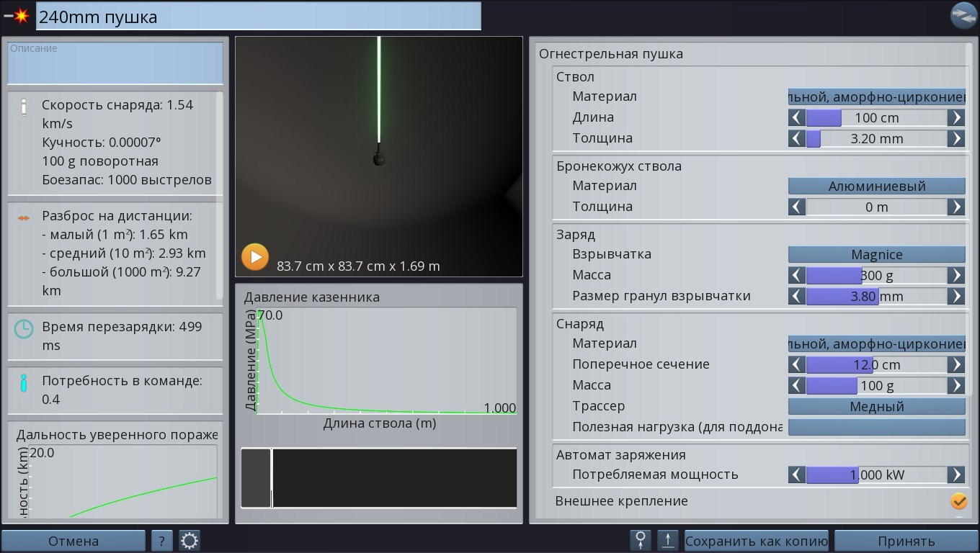Change the Медный tracer selection

tap(876, 407)
